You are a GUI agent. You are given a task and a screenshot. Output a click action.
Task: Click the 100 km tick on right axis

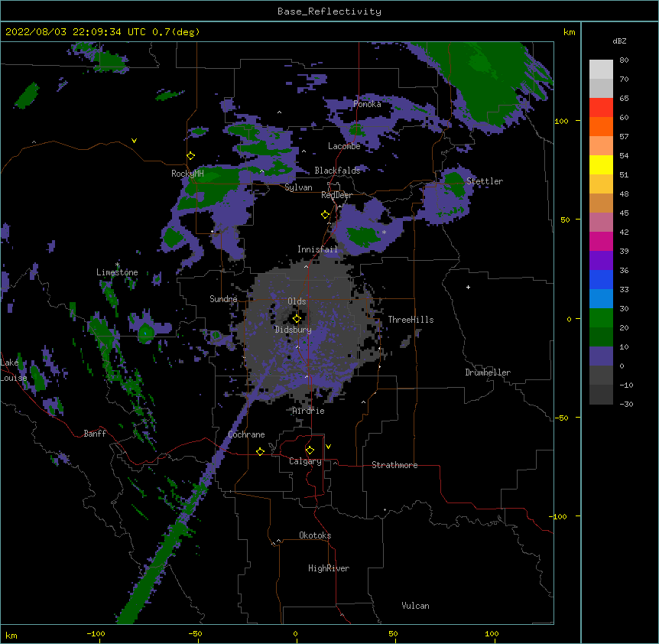561,121
